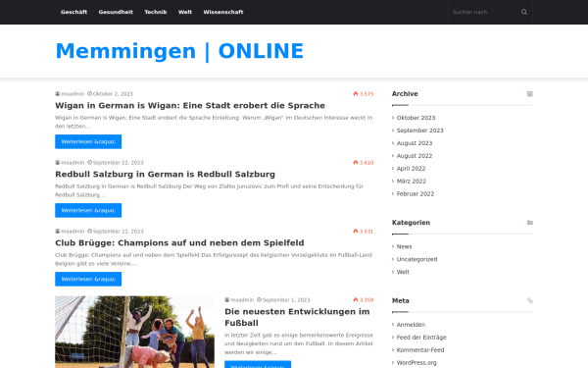The width and height of the screenshot is (588, 368).
Task: Click moadmin author on the Fußball post
Action: coord(242,300)
